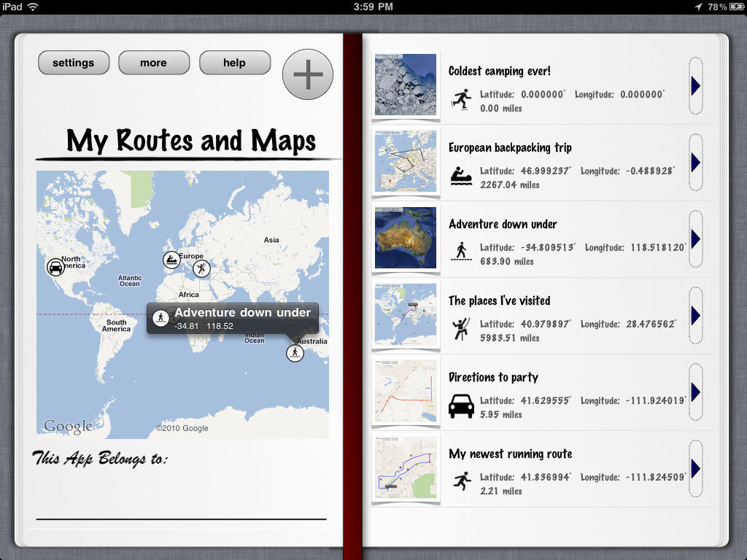Select 'The places I've visited' title
The width and height of the screenshot is (747, 560).
click(499, 300)
